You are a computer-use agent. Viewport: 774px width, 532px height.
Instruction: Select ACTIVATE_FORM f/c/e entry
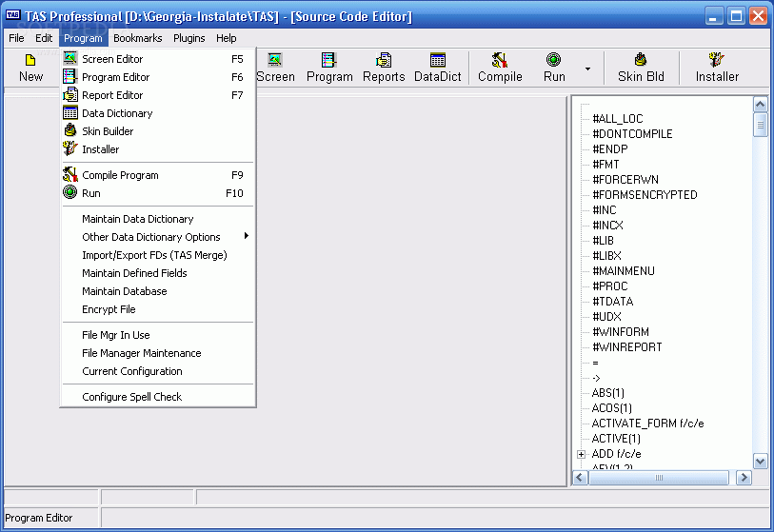647,424
